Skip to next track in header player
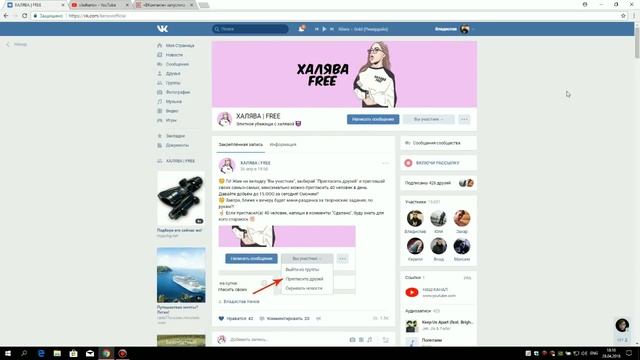Screen dimensions: 640x360 click(332, 29)
